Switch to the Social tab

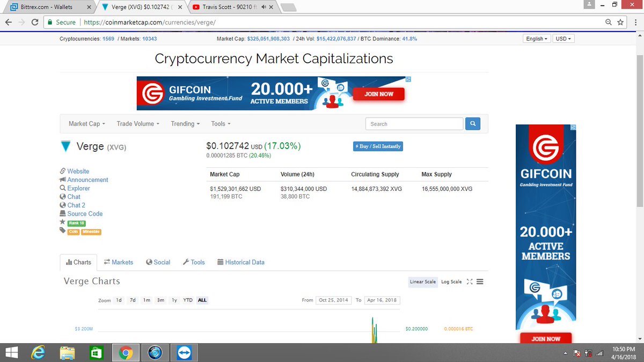(158, 262)
